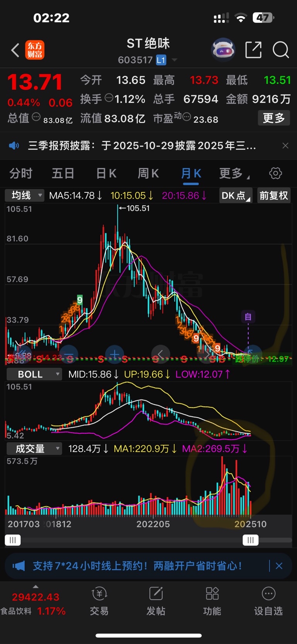Tap the current price 13.71

coord(35,82)
